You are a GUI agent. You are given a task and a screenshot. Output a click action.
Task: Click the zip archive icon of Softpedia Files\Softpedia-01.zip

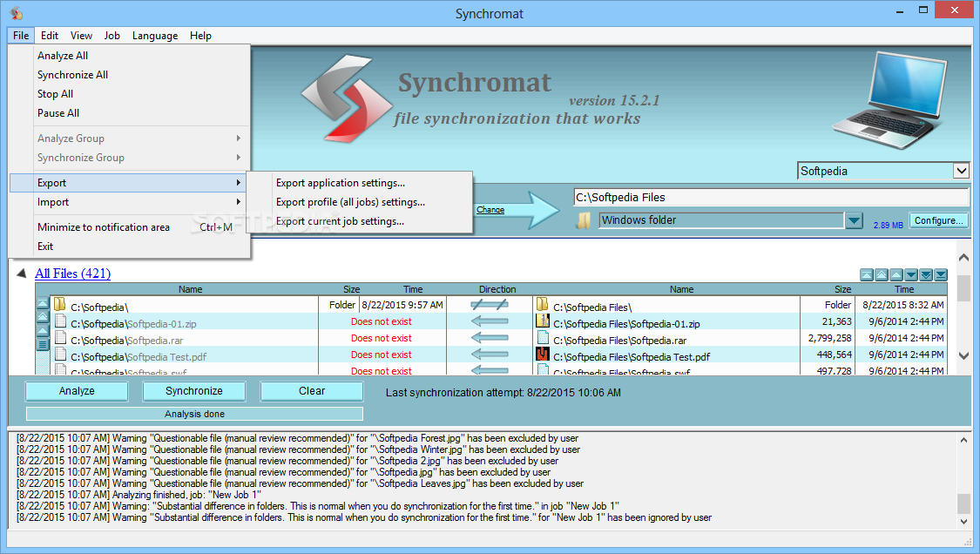click(x=543, y=321)
